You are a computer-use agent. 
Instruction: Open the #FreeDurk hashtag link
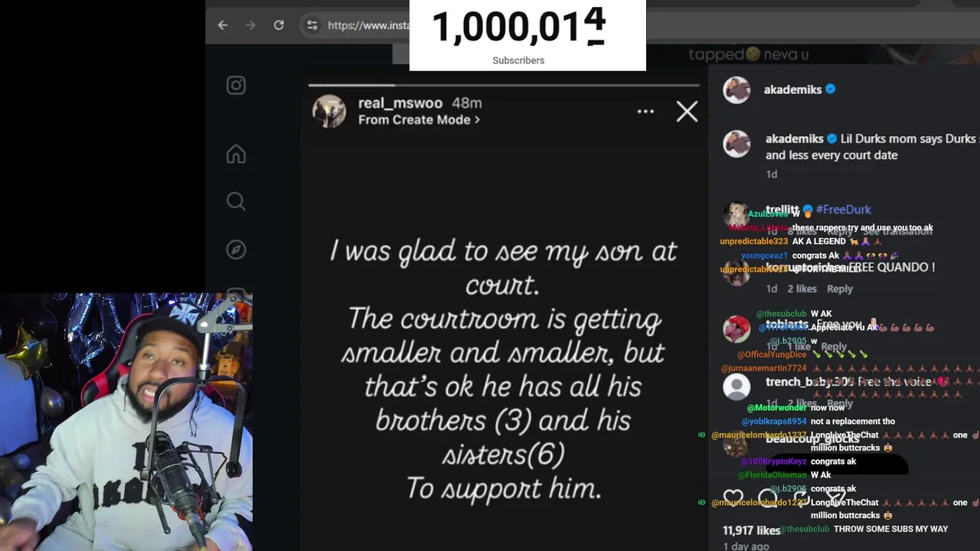(x=844, y=209)
